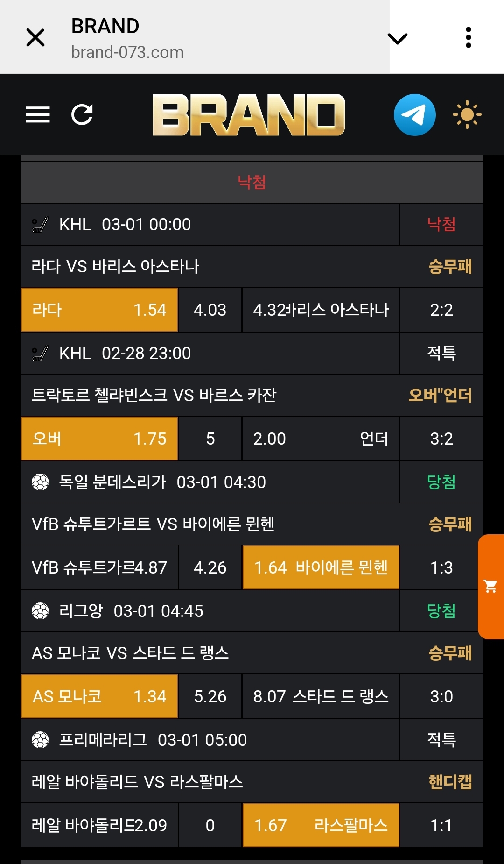Select the AS 모나코 1.34 cell
The height and width of the screenshot is (864, 504).
pyautogui.click(x=99, y=696)
